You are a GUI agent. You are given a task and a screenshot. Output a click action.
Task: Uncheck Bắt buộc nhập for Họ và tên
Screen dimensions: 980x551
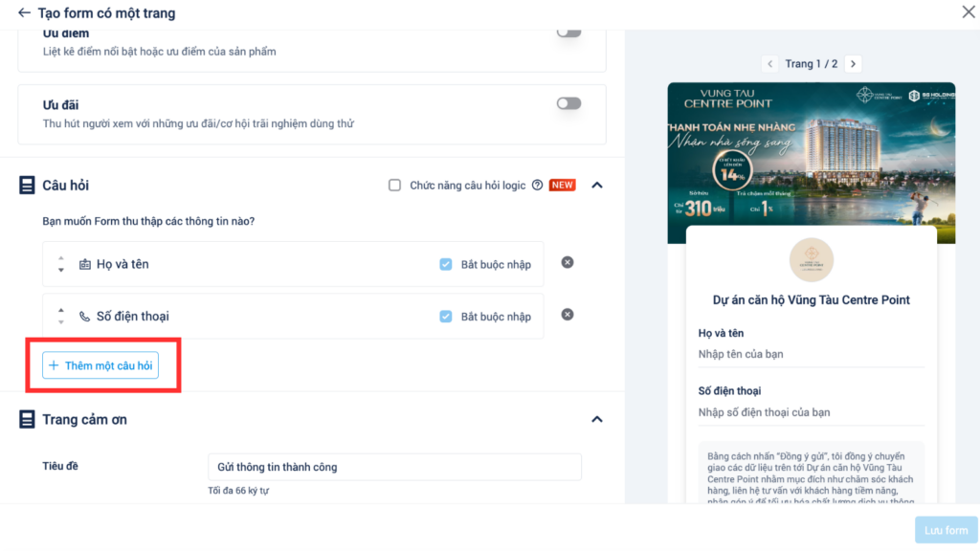click(446, 264)
